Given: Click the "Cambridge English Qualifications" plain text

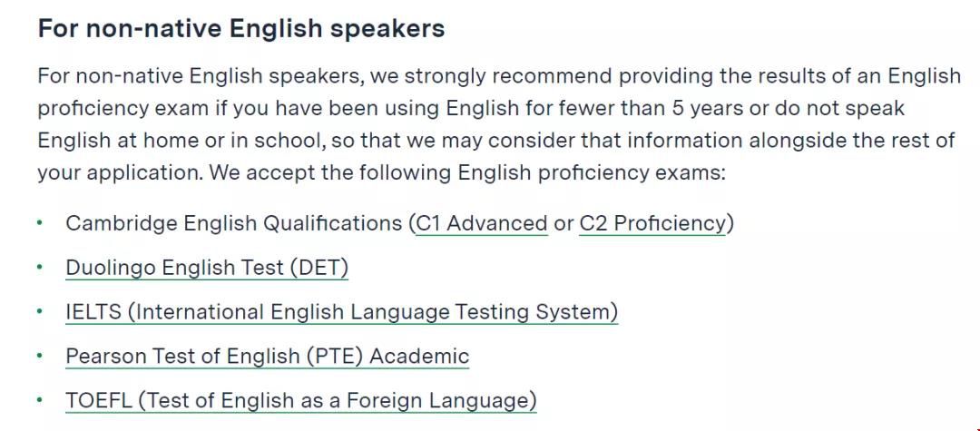Looking at the screenshot, I should pos(234,223).
